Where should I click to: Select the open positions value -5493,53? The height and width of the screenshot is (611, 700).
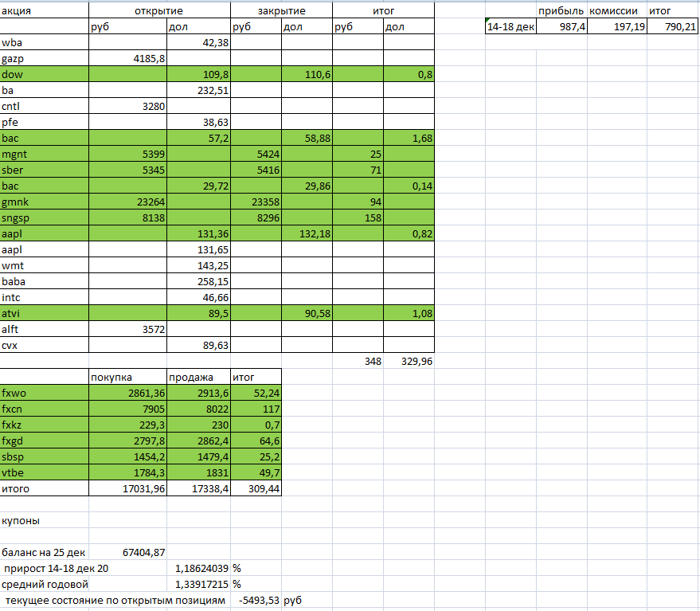[256, 601]
